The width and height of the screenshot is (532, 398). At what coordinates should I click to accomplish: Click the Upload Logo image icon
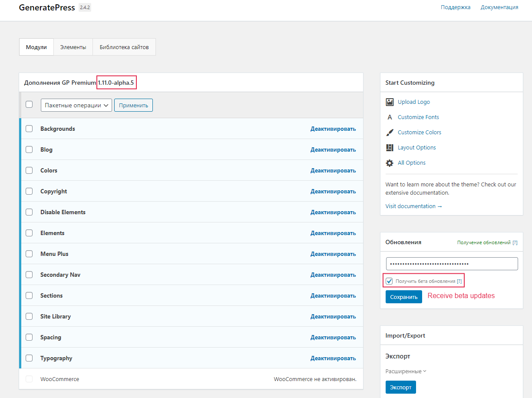coord(390,102)
